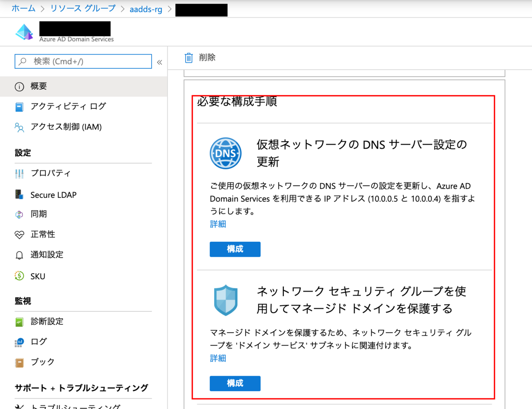
Task: Click the サポート + トラブルシューティング section header
Action: click(x=82, y=388)
